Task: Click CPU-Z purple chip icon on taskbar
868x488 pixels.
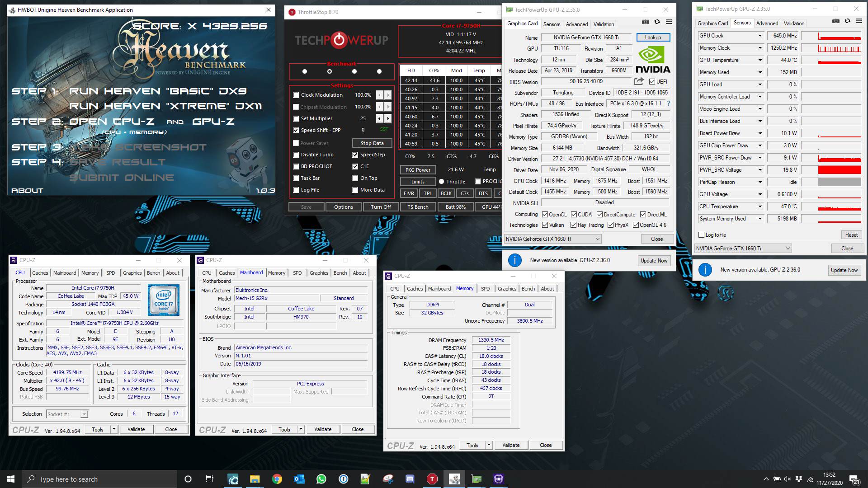Action: 498,479
